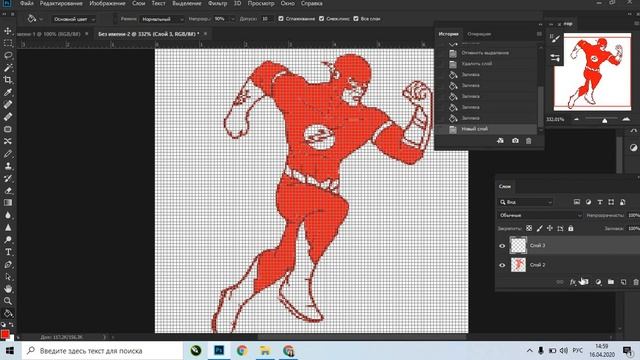Click History panel vertical scrollbar
Screen dimensions: 640x360
(540, 106)
